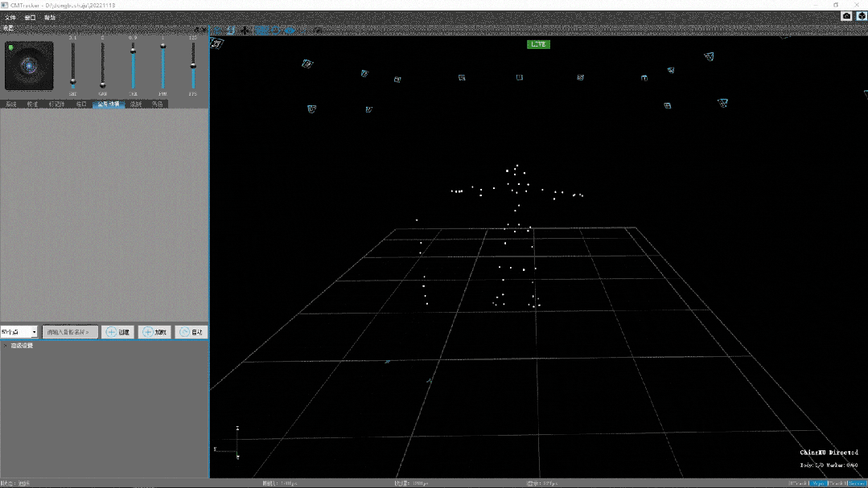Click the grid display icon in viewport toolbar
Screen dimensions: 868x488
pos(261,31)
